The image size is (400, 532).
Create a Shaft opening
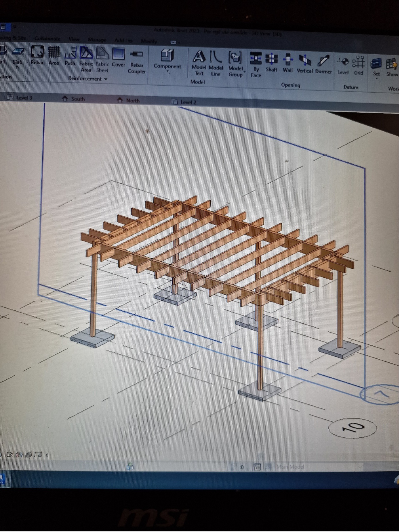click(271, 62)
